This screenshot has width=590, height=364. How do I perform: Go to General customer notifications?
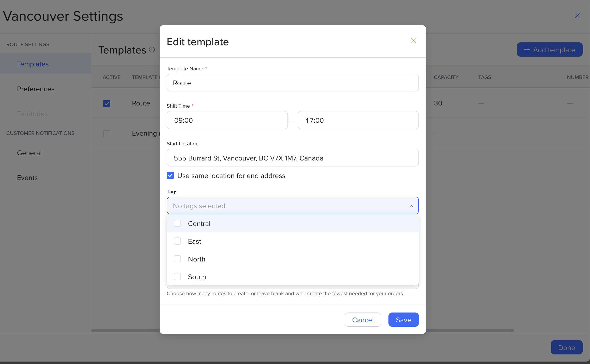click(29, 153)
